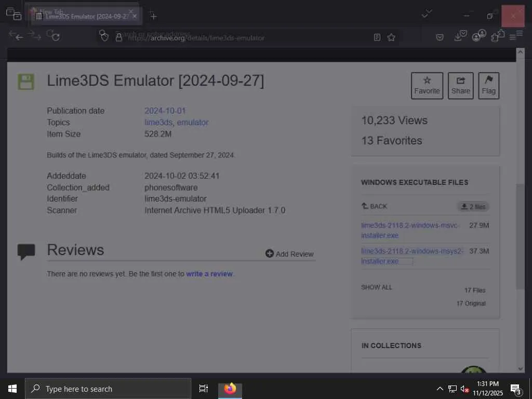
Task: Close the Lime3DS Emulator tab
Action: [x=135, y=16]
